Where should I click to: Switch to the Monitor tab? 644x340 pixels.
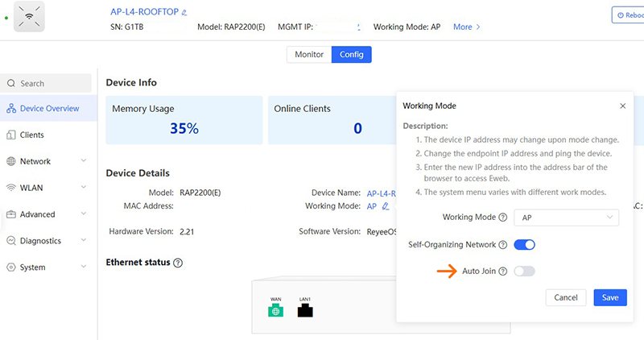(x=309, y=55)
